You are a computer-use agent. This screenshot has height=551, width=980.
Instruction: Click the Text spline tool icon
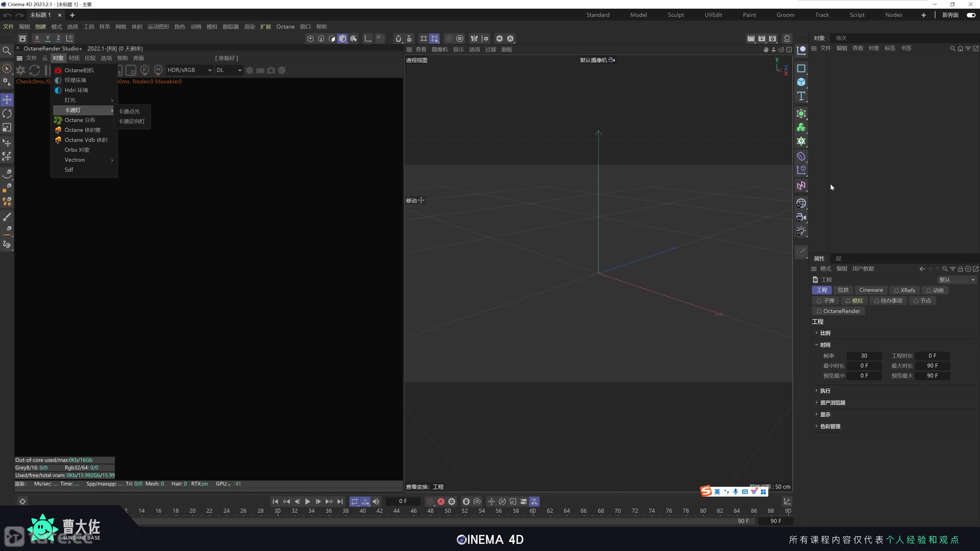[801, 96]
